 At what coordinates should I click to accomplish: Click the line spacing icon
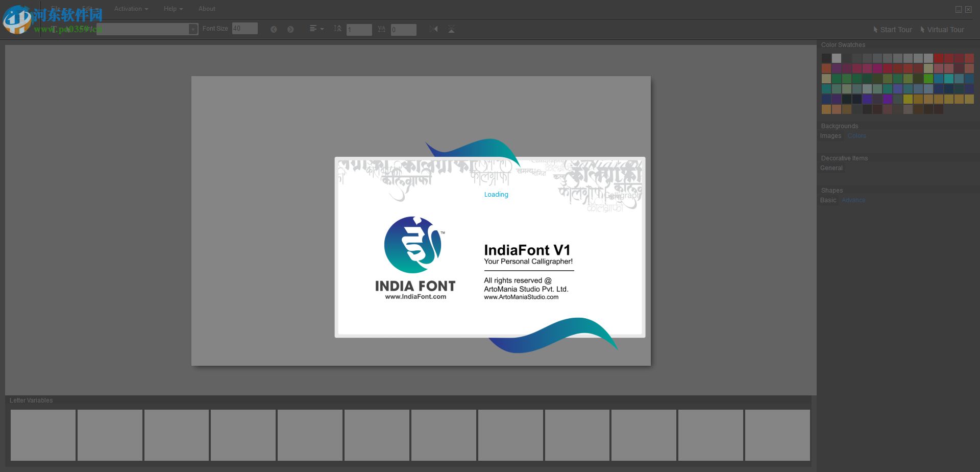(337, 29)
